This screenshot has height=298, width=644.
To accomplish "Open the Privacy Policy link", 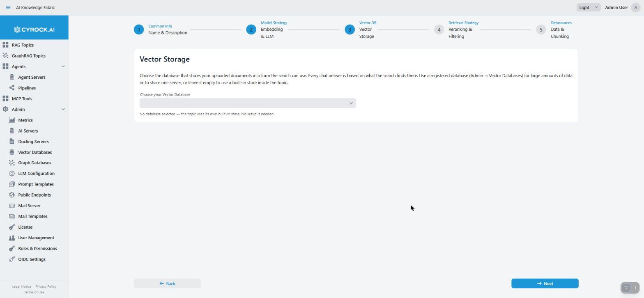I will [x=46, y=287].
